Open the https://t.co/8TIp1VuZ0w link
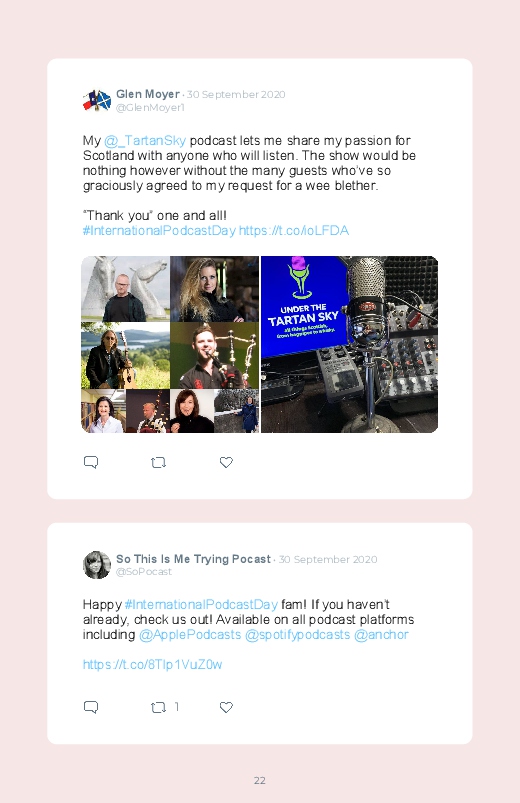 click(x=153, y=664)
